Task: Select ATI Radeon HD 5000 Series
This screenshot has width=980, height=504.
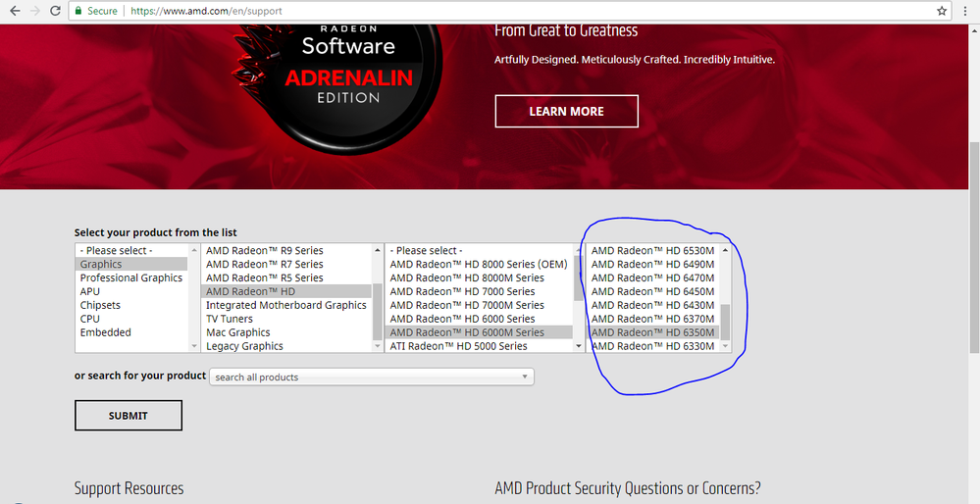Action: tap(479, 346)
